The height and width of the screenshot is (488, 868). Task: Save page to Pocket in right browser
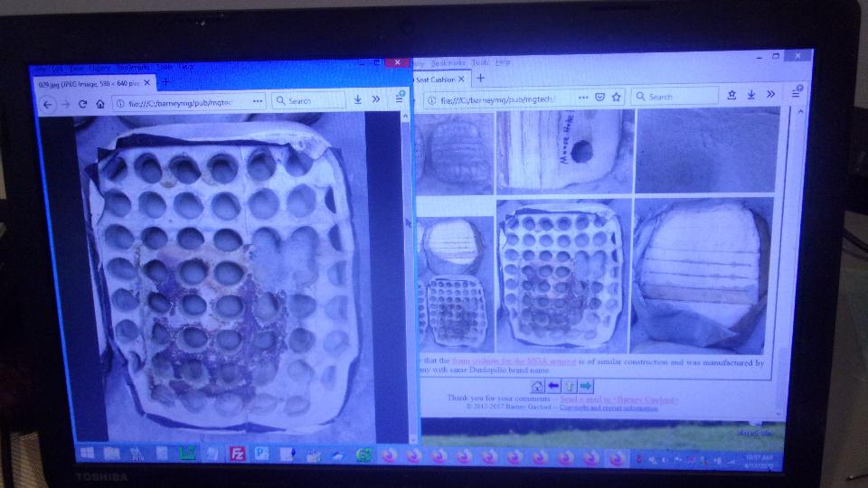pyautogui.click(x=599, y=97)
